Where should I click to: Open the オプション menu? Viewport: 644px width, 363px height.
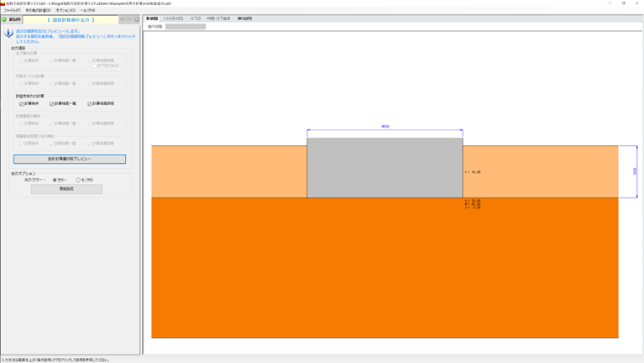tap(65, 10)
